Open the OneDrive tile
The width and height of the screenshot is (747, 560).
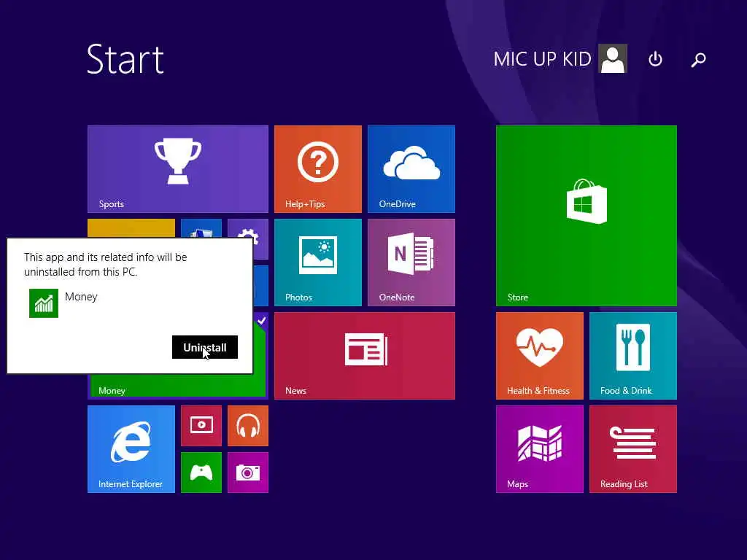tap(411, 169)
